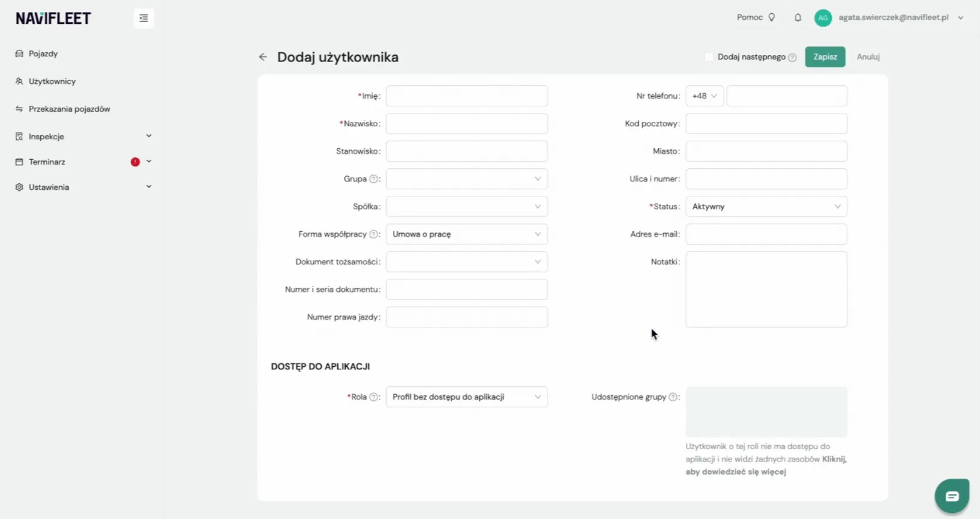980x519 pixels.
Task: Go back using the left arrow
Action: click(x=263, y=57)
